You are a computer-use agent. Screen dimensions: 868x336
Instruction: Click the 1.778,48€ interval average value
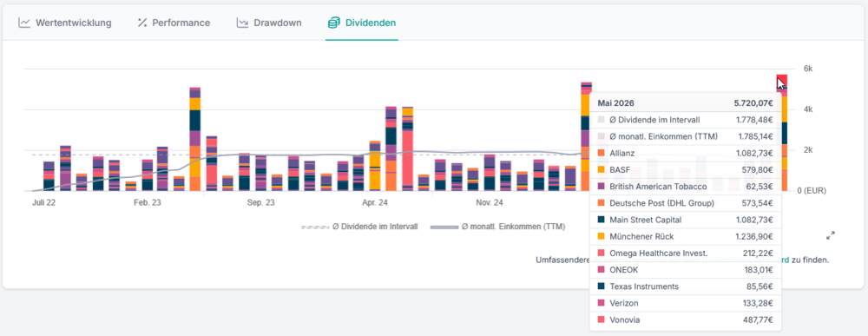coord(754,119)
